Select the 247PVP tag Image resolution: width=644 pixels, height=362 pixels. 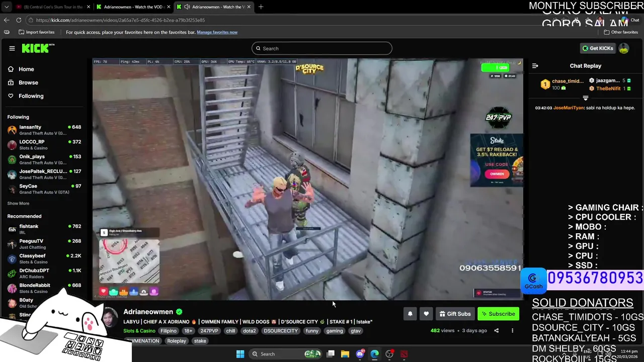click(x=209, y=331)
